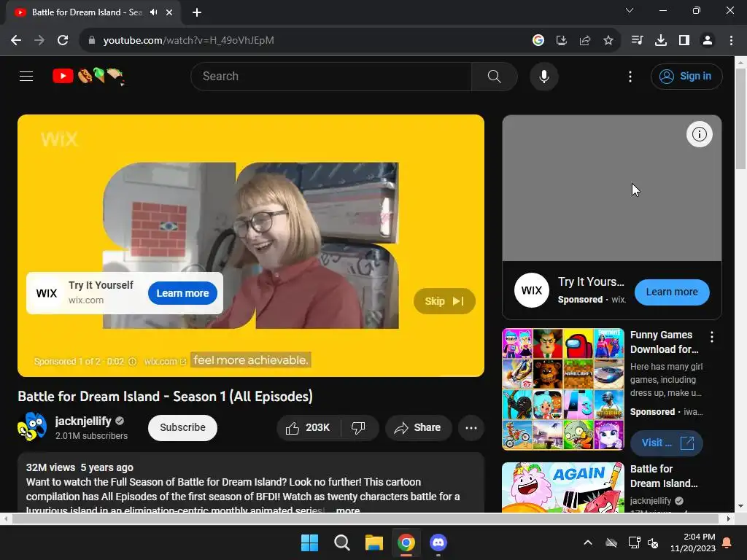
Task: Click the sidebar ad info button
Action: pyautogui.click(x=699, y=134)
